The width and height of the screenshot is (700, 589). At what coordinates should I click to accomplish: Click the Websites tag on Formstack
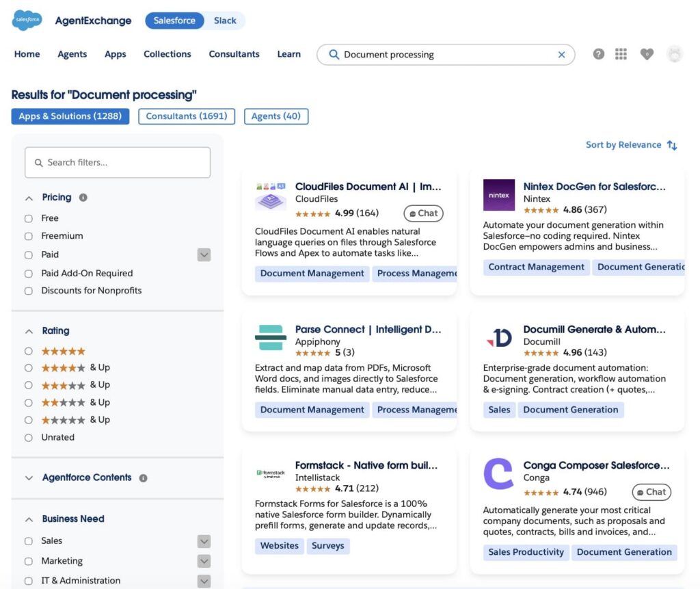click(280, 546)
